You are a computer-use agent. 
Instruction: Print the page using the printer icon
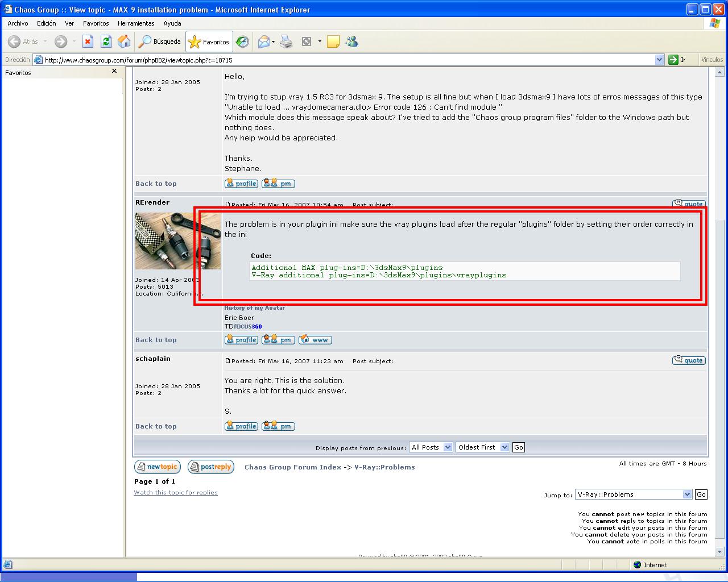(x=286, y=41)
